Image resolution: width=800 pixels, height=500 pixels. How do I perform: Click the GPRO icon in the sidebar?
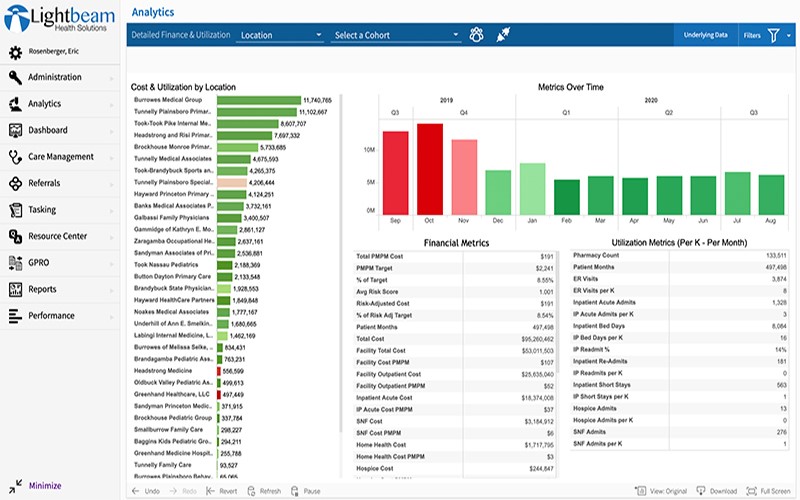pyautogui.click(x=15, y=263)
